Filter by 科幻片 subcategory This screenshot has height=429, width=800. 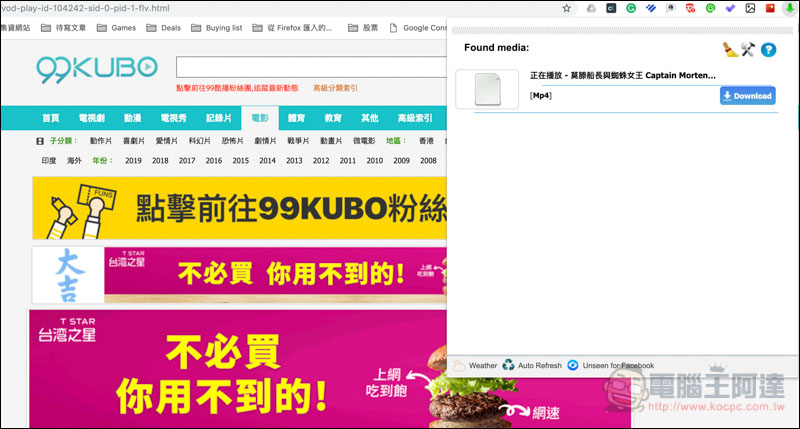[199, 141]
